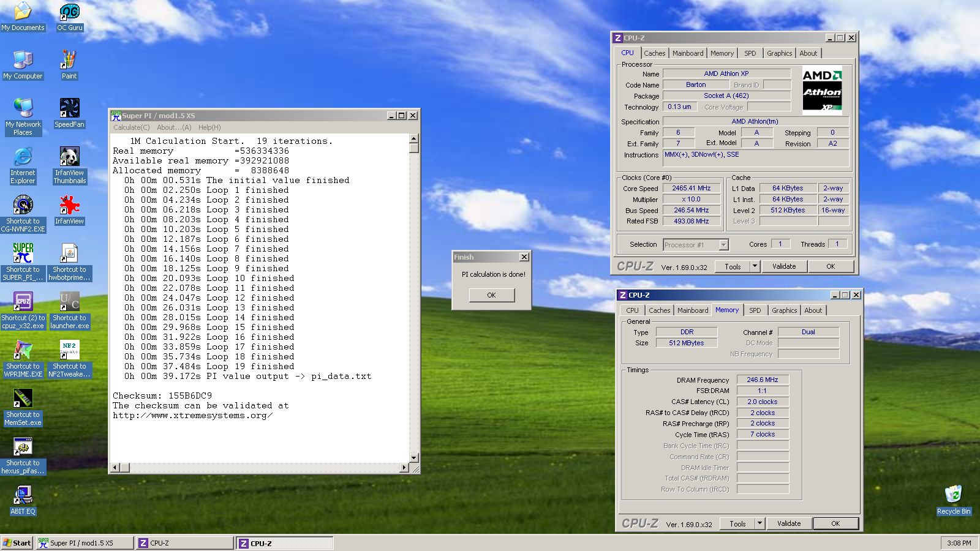Select Shortcut to hexus_pifast icon
This screenshot has height=551, width=980.
[23, 456]
